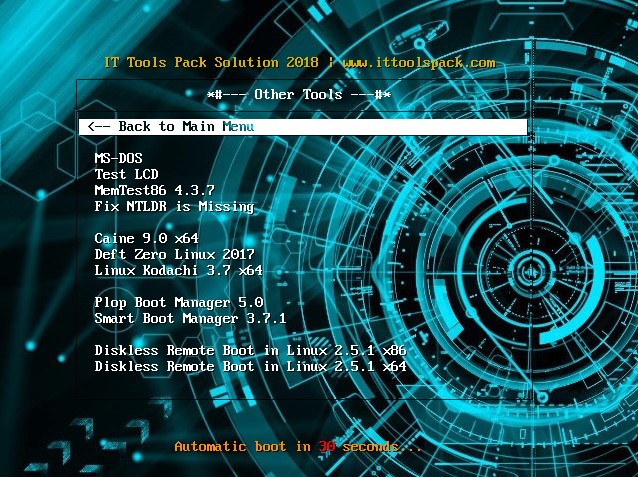Image resolution: width=638 pixels, height=477 pixels.
Task: Click the Automatic boot in 30 seconds message
Action: point(298,446)
